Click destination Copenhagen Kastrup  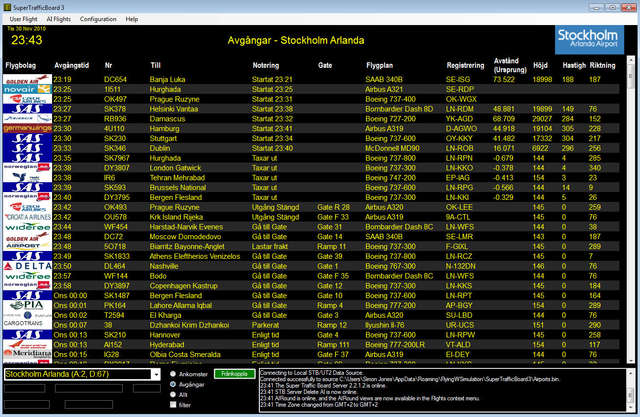[183, 286]
